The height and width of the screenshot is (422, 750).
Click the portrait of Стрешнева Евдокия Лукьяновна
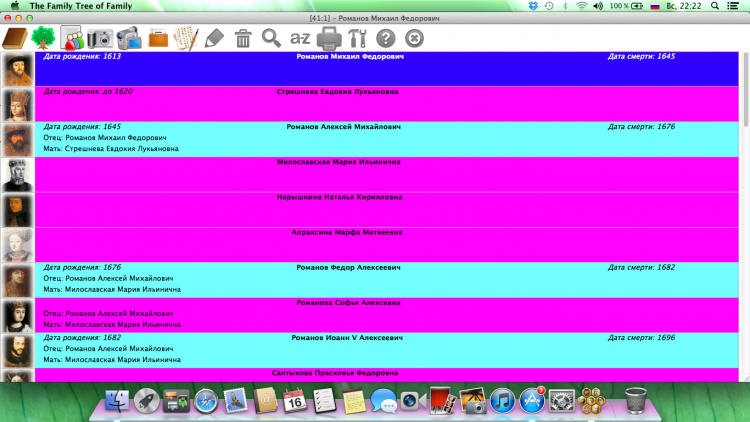[18, 105]
